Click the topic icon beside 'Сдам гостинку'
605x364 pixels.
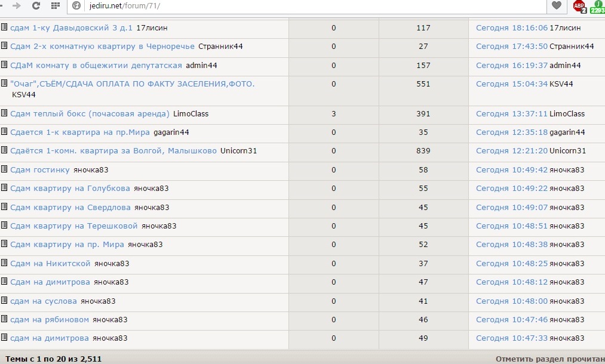pos(4,169)
